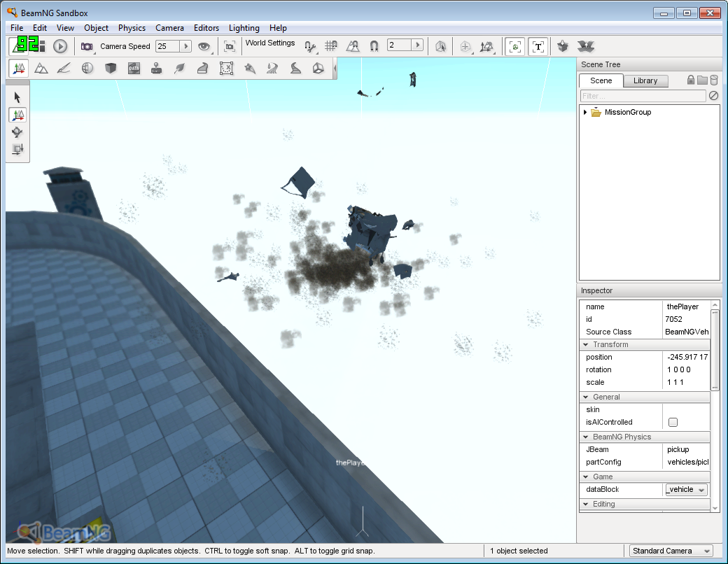Open the dataBlock dropdown
The image size is (728, 564).
(x=686, y=489)
